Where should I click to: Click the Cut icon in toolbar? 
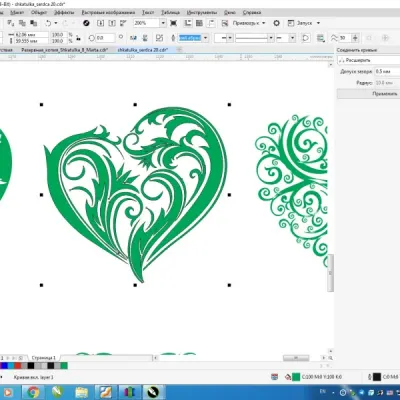[x=11, y=23]
